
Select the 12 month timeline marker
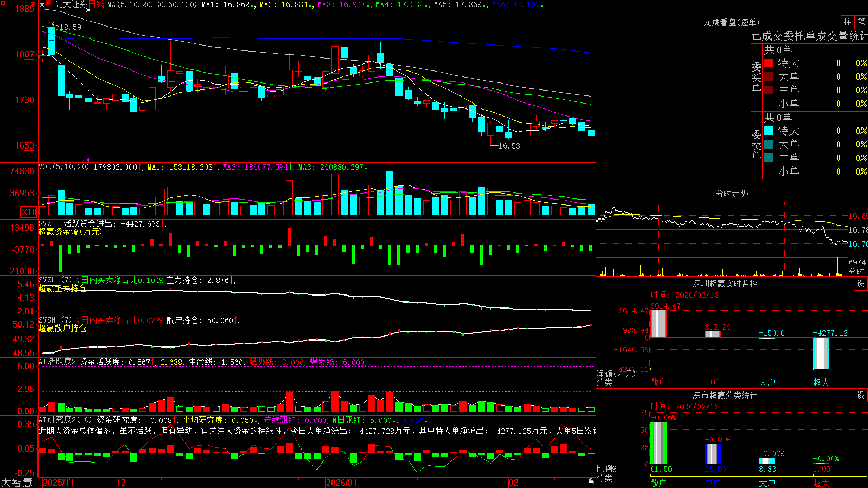tap(122, 483)
